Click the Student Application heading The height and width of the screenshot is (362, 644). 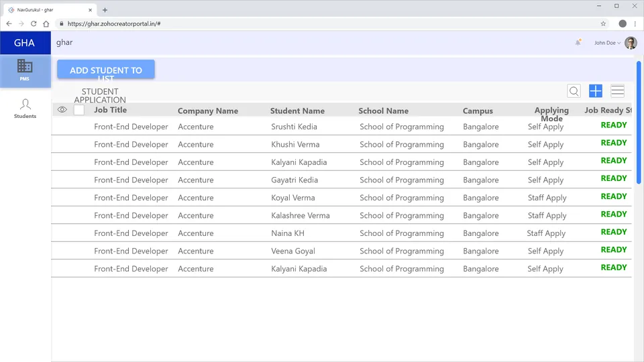(100, 96)
